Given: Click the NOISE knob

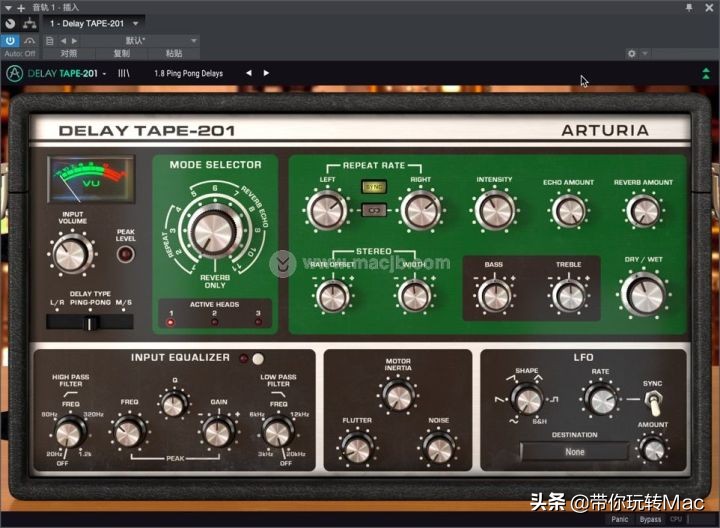Looking at the screenshot, I should (438, 449).
